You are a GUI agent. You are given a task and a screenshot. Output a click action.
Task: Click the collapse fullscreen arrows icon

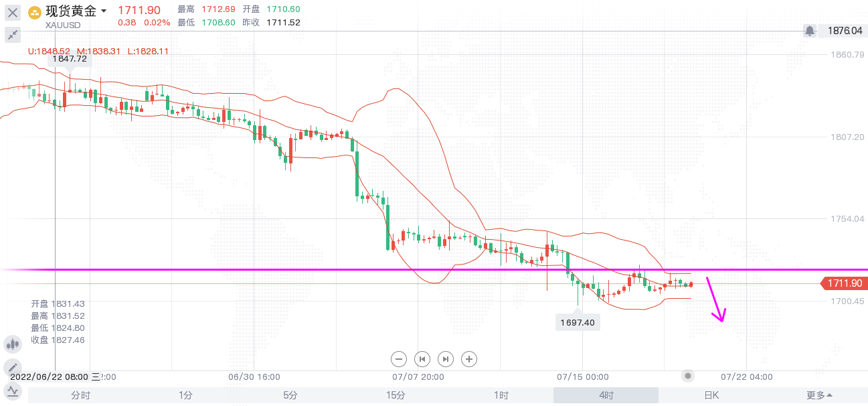13,35
